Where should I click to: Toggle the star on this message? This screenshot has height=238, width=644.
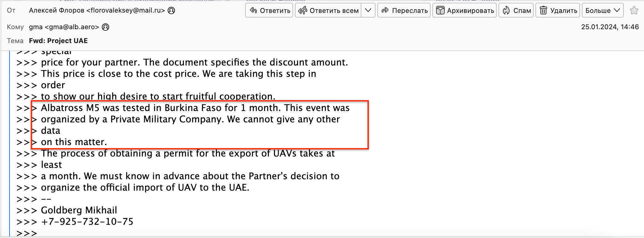click(634, 10)
